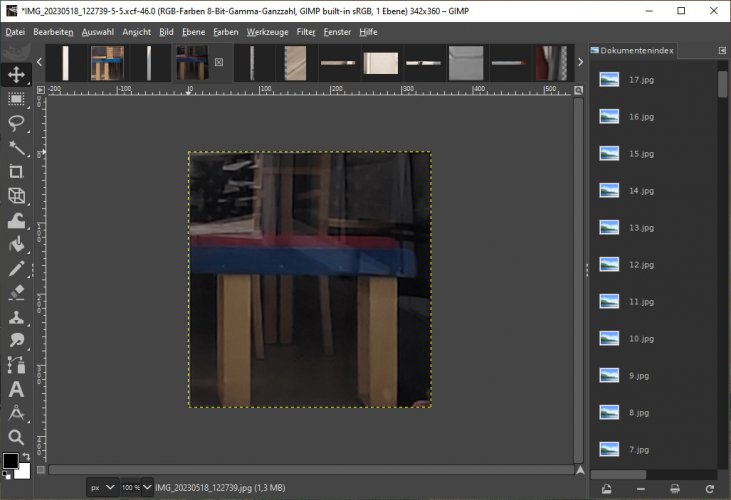Select the Fuzzy Select magic wand tool
731x500 pixels.
click(x=16, y=148)
